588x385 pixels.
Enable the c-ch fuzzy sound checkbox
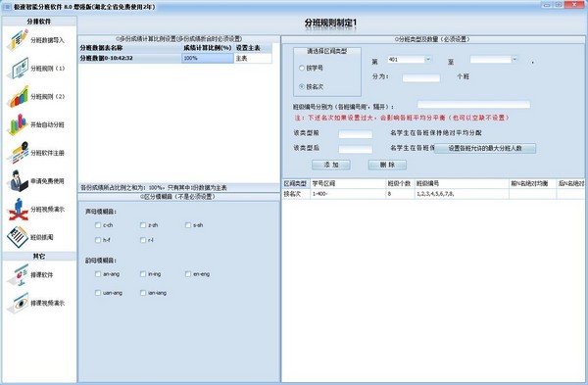[98, 225]
